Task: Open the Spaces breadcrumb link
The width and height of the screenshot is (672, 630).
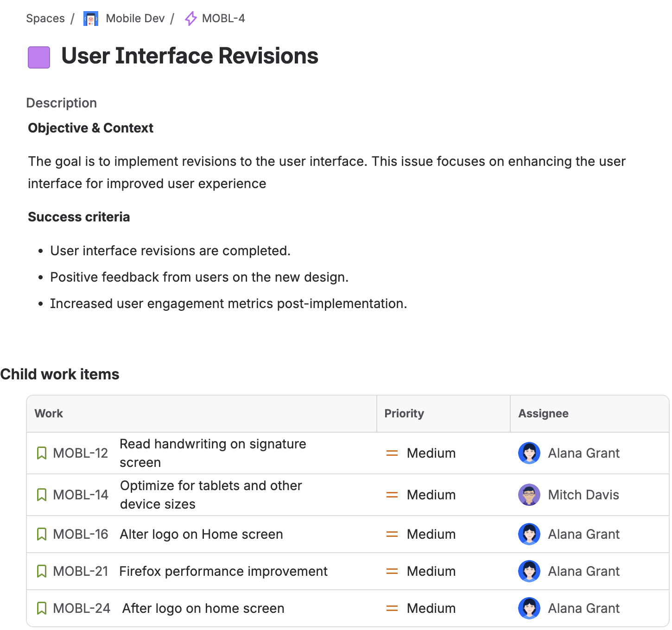Action: 45,19
